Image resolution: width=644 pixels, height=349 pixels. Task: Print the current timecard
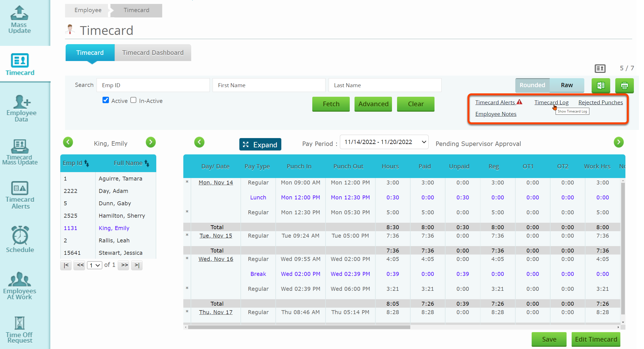click(625, 86)
